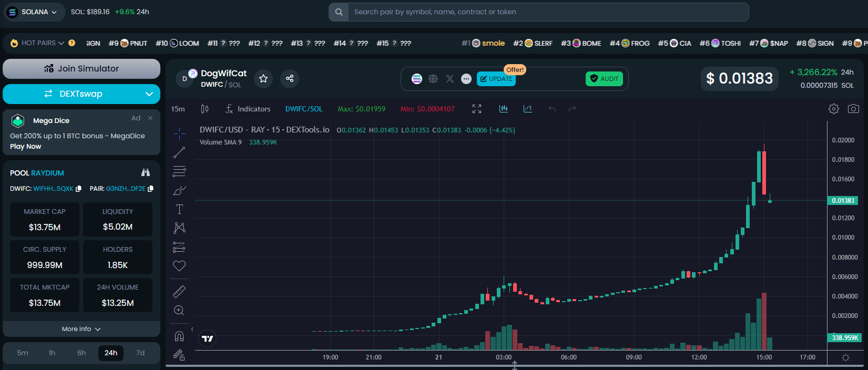
Task: Select the text annotation tool
Action: [179, 209]
